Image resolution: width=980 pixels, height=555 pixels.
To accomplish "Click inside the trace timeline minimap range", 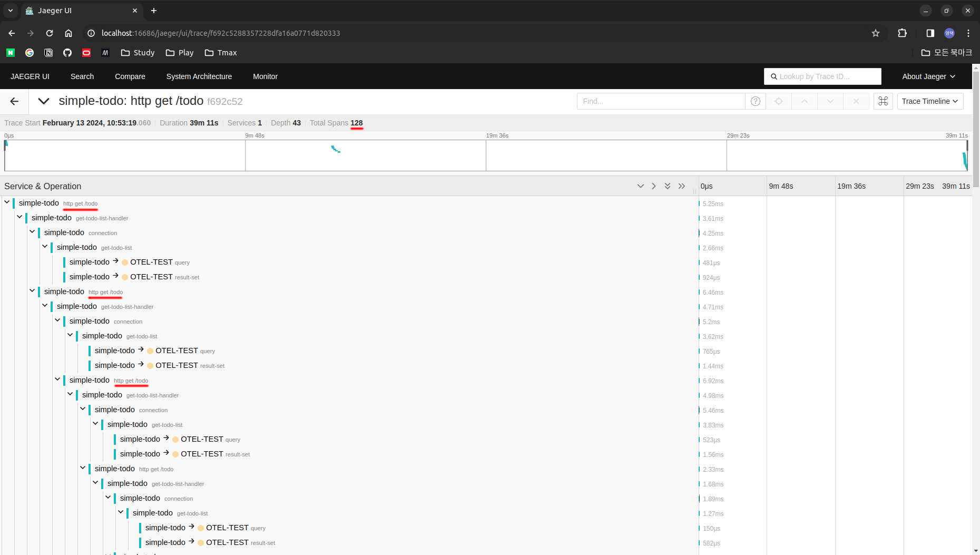I will pos(485,155).
